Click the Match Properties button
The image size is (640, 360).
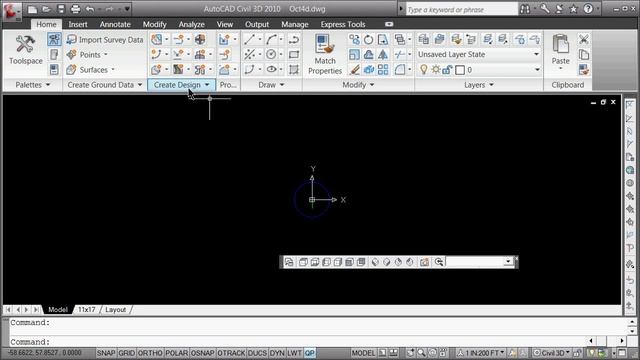(x=325, y=54)
